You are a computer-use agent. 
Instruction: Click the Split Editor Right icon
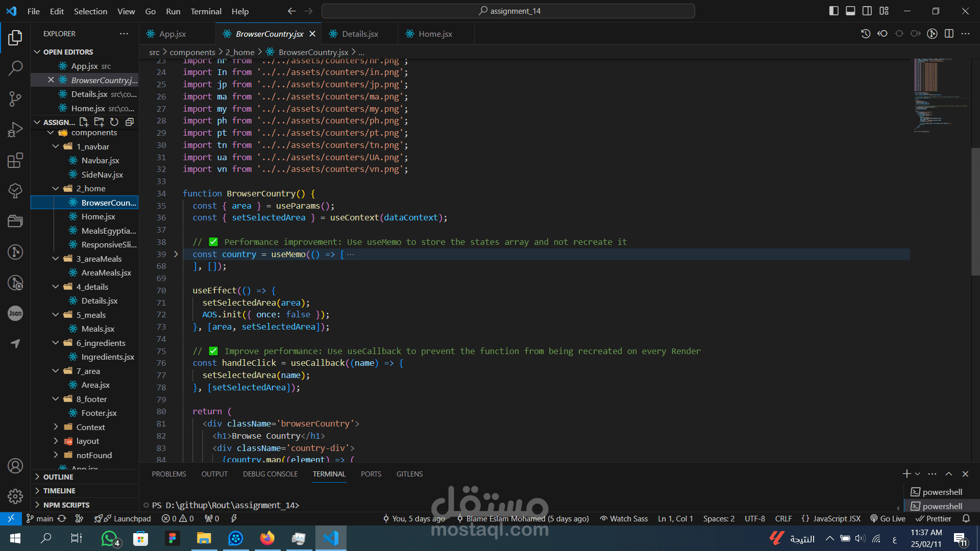pos(949,34)
